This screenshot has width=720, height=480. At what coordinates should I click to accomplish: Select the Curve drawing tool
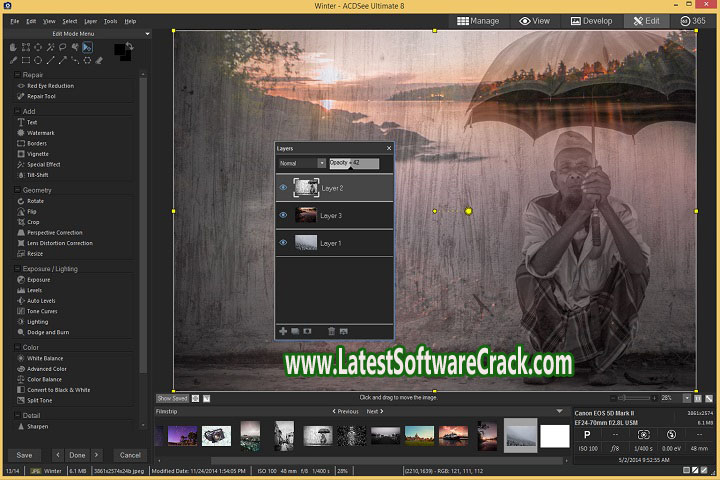tap(75, 60)
